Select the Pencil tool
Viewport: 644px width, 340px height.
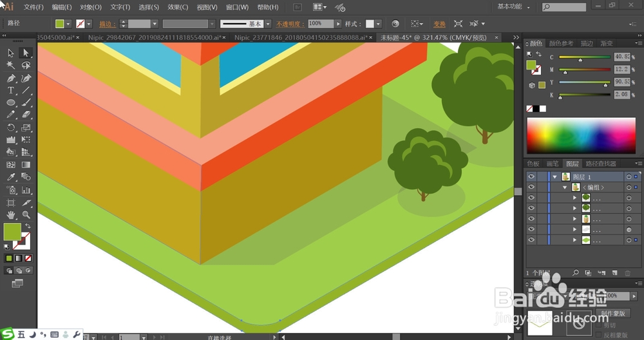[11, 115]
